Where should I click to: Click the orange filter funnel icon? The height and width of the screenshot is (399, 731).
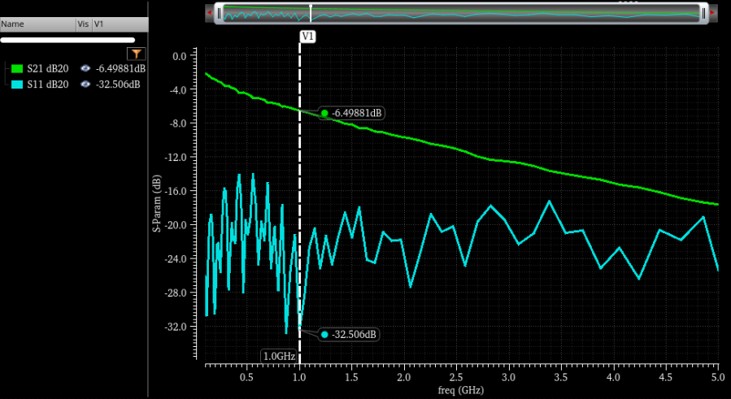point(136,54)
